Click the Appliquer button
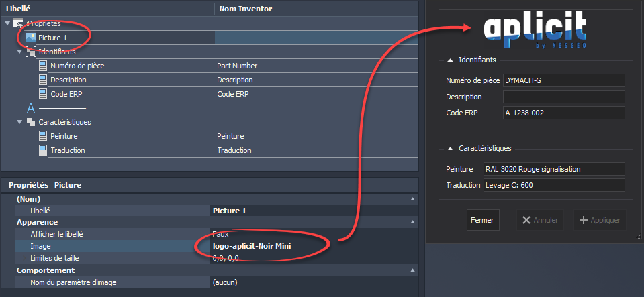 click(600, 220)
